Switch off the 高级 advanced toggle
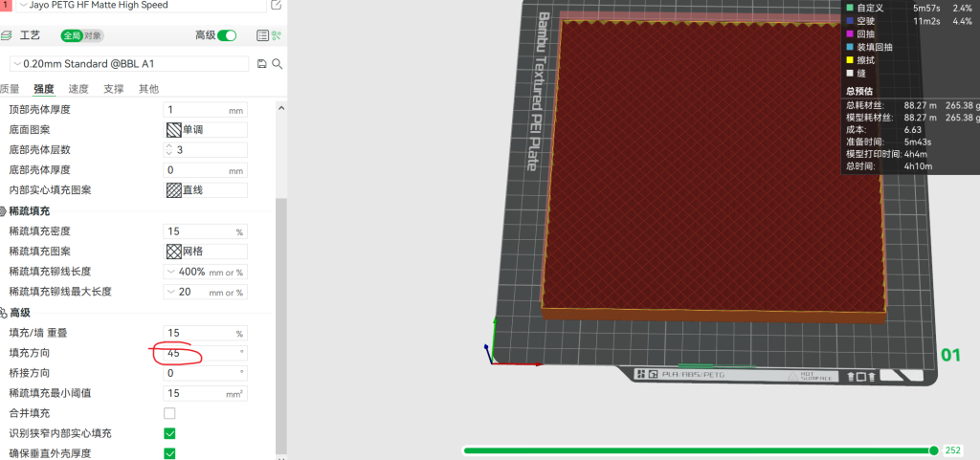 227,35
